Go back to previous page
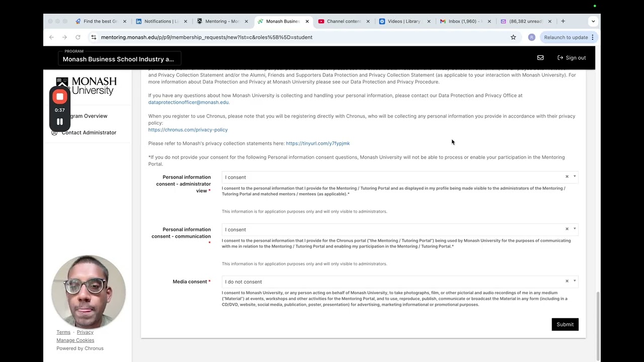 [x=51, y=37]
